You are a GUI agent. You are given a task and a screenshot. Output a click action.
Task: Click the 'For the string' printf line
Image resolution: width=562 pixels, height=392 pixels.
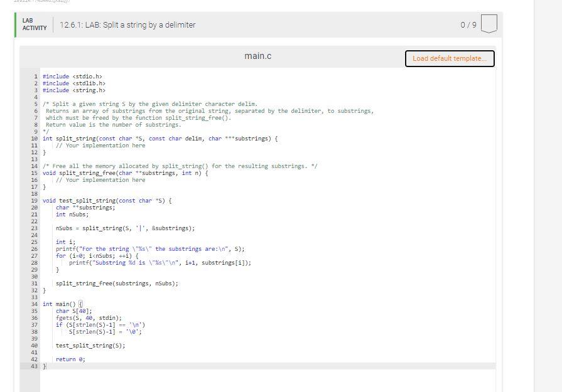tap(150, 249)
